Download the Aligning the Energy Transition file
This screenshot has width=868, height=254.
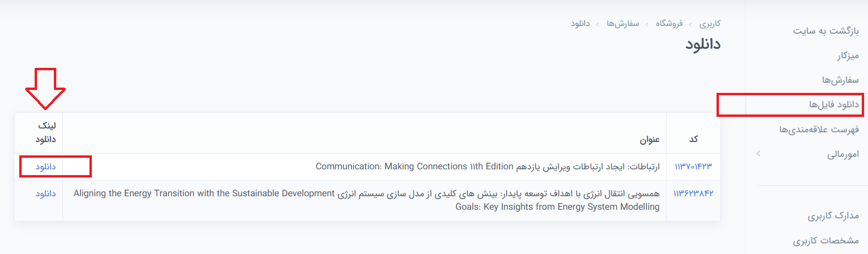pyautogui.click(x=46, y=193)
